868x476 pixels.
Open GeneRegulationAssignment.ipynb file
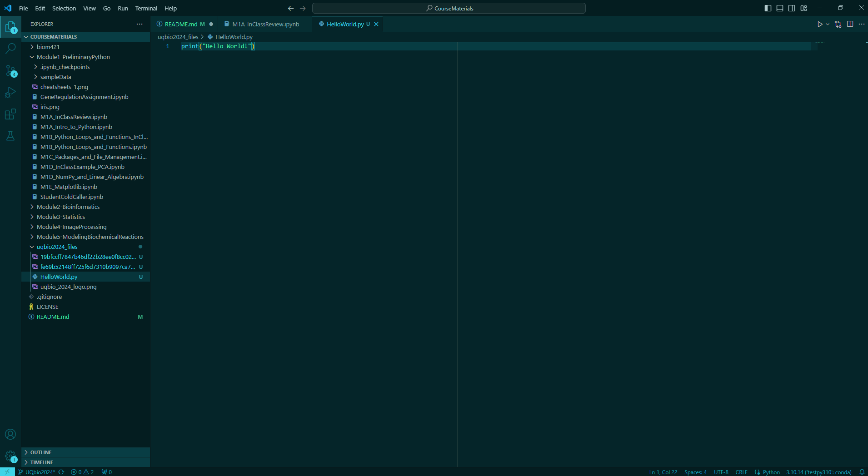[85, 97]
